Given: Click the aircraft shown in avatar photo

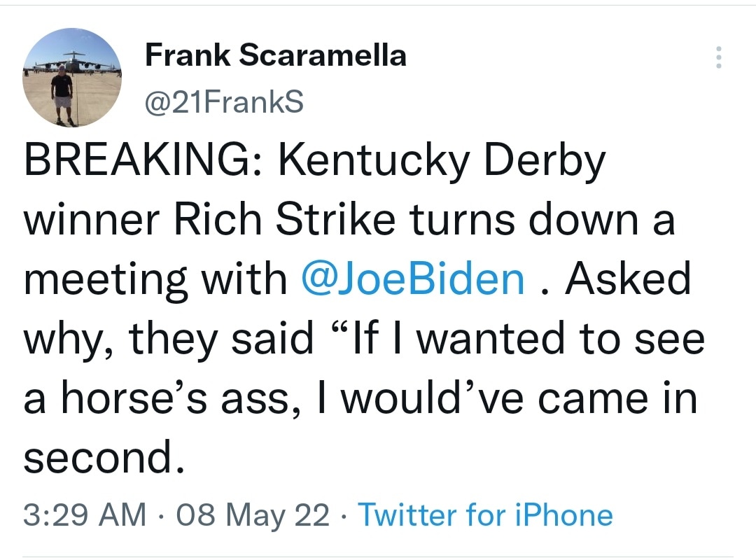Looking at the screenshot, I should 70,62.
